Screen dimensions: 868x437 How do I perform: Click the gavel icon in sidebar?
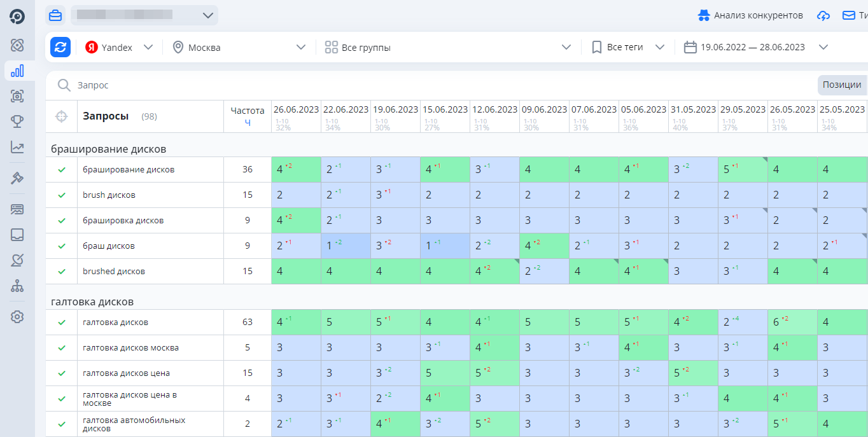(17, 178)
